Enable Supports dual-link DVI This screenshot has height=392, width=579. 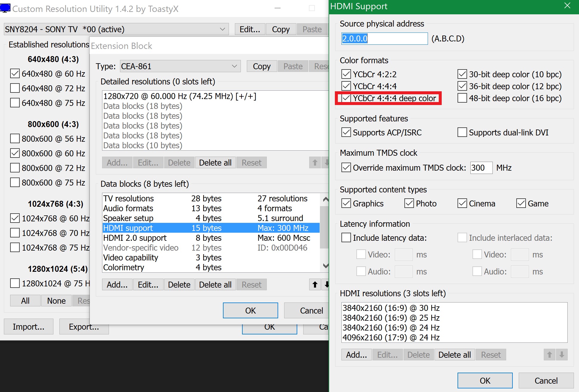point(462,132)
